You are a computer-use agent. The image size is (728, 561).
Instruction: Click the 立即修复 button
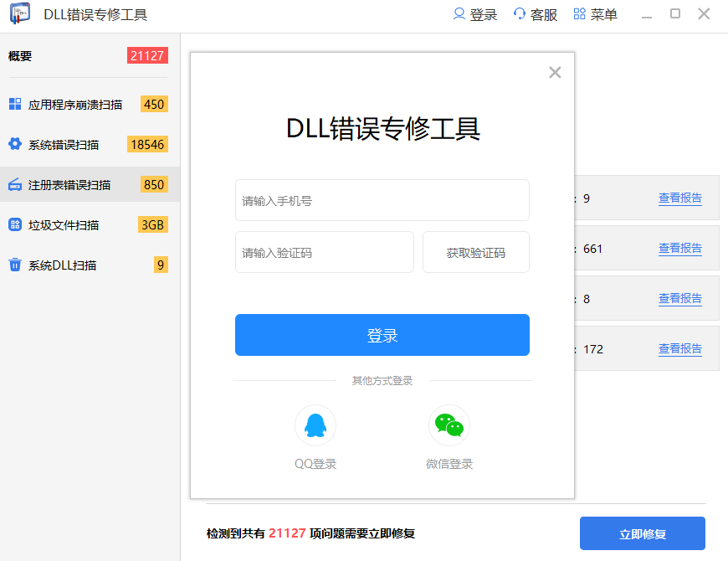point(643,533)
